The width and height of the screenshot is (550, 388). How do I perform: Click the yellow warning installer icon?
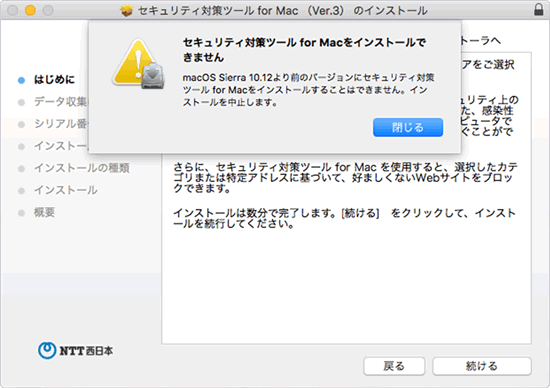139,64
